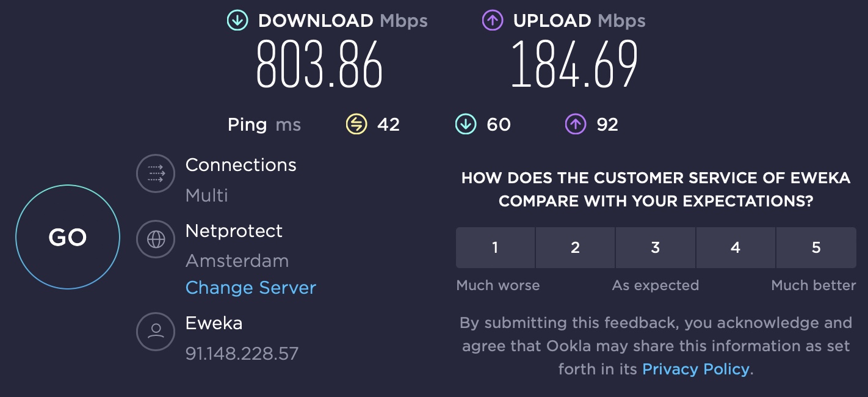The height and width of the screenshot is (397, 868).
Task: Click the download arrow icon beside DOWNLOAD
Action: coord(238,21)
